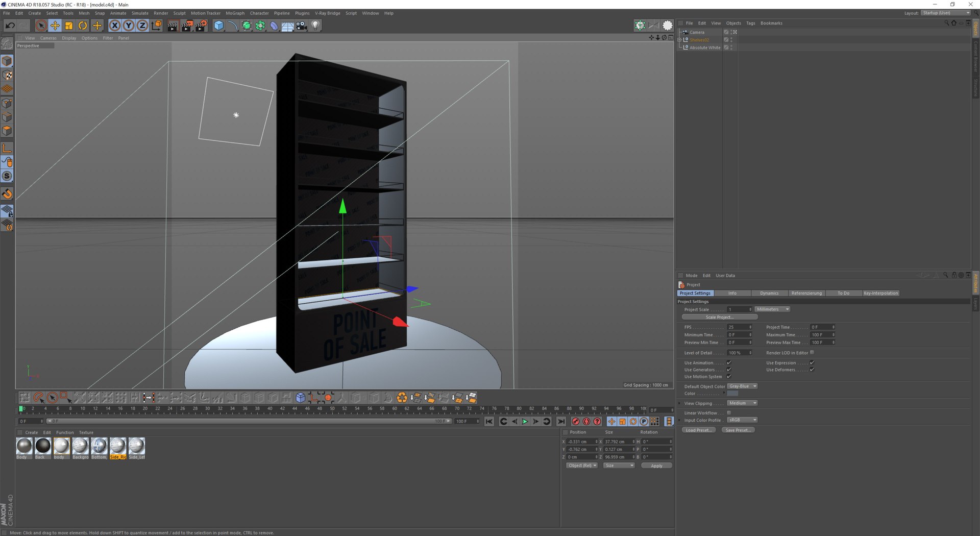Viewport: 980px width, 536px height.
Task: Select the Move tool in top toolbar
Action: click(55, 26)
